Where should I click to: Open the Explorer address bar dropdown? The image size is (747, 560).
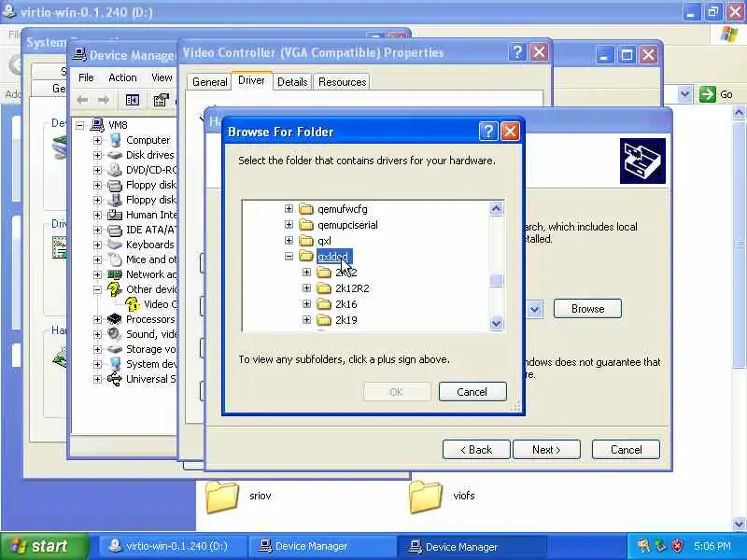coord(684,94)
